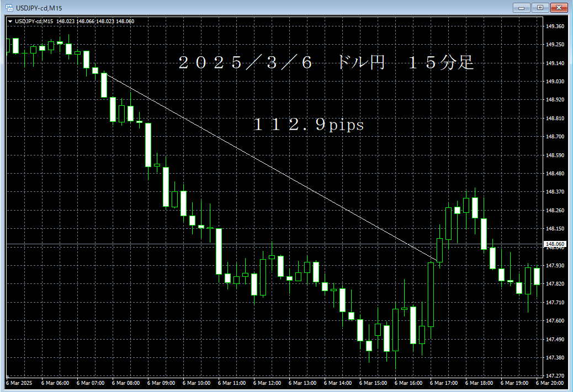This screenshot has height=392, width=573.
Task: Click the candlestick chart icon before USDJPY-cd title
Action: click(x=8, y=7)
